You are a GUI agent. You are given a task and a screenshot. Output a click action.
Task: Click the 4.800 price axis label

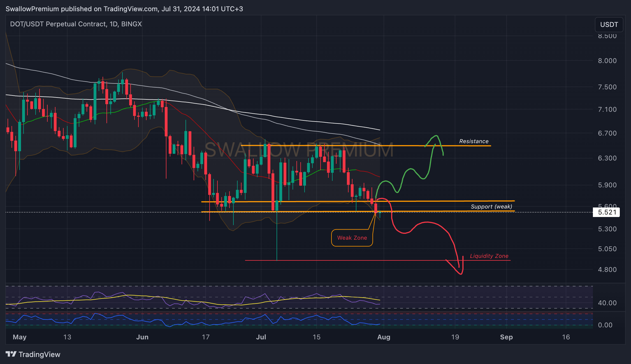tap(607, 270)
